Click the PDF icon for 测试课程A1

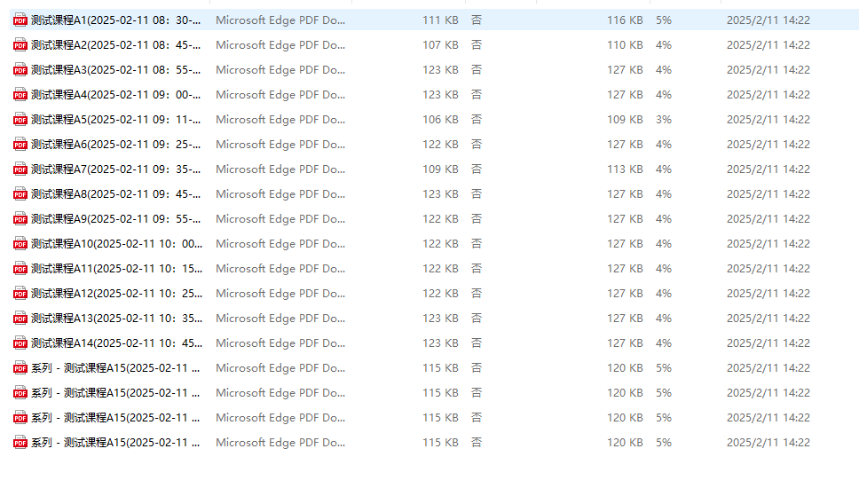tap(20, 20)
